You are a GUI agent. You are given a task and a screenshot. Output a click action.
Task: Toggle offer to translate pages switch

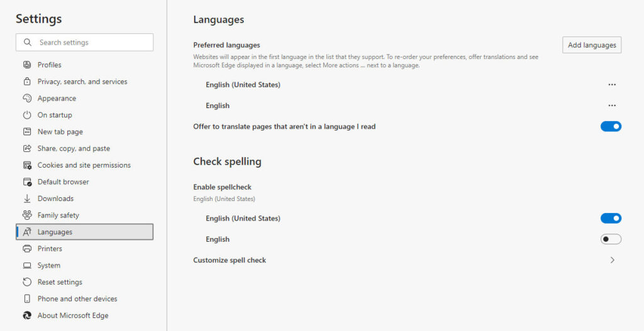611,126
